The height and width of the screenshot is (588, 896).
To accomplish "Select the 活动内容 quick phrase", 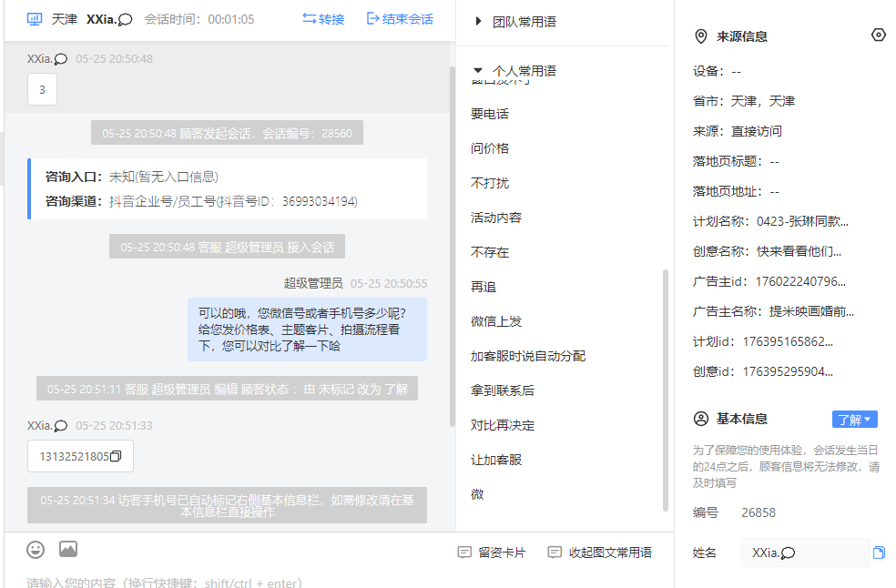I will 496,218.
